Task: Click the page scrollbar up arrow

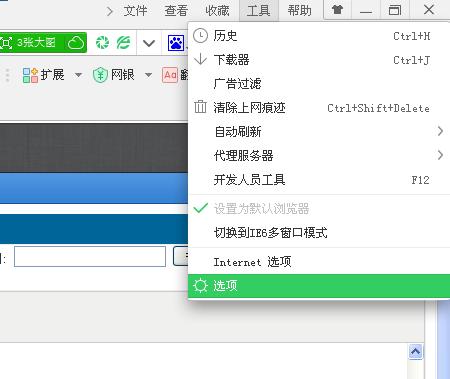Action: (x=415, y=352)
